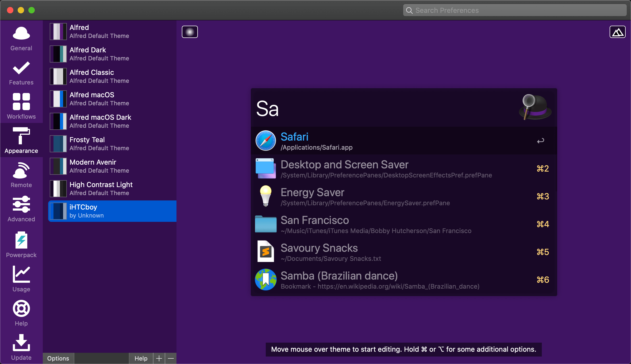The width and height of the screenshot is (631, 364).
Task: Click the San Francisco folder icon
Action: click(266, 224)
